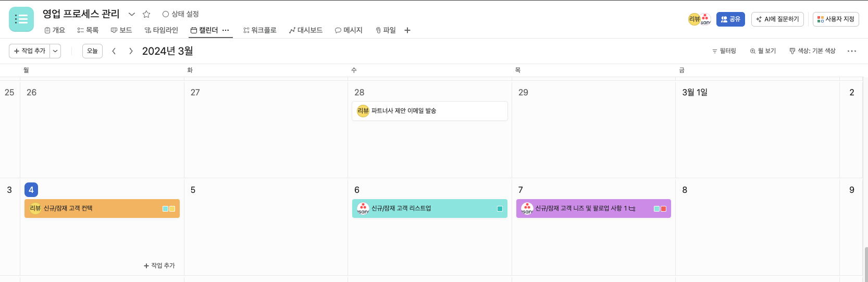Expand the project title dropdown chevron
Image resolution: width=868 pixels, height=282 pixels.
(x=132, y=14)
